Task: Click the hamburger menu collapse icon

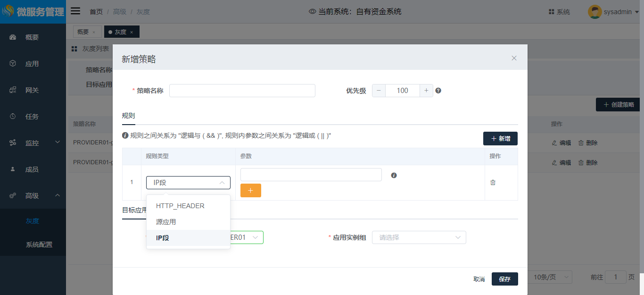Action: coord(75,11)
